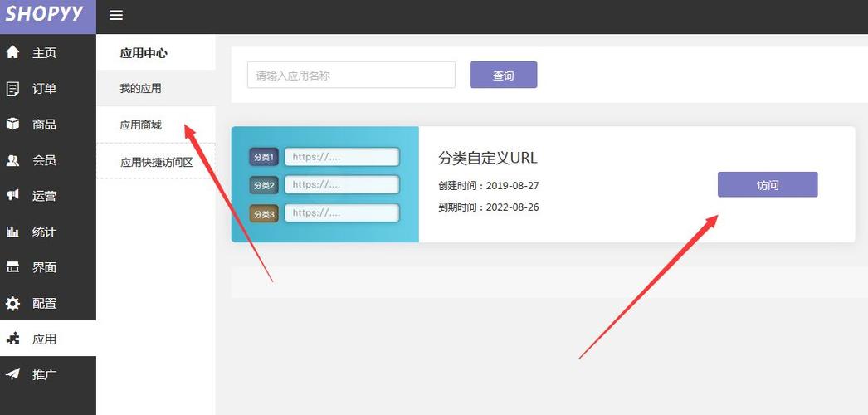Image resolution: width=868 pixels, height=415 pixels.
Task: Click the box icon beside 商品
Action: coord(12,124)
